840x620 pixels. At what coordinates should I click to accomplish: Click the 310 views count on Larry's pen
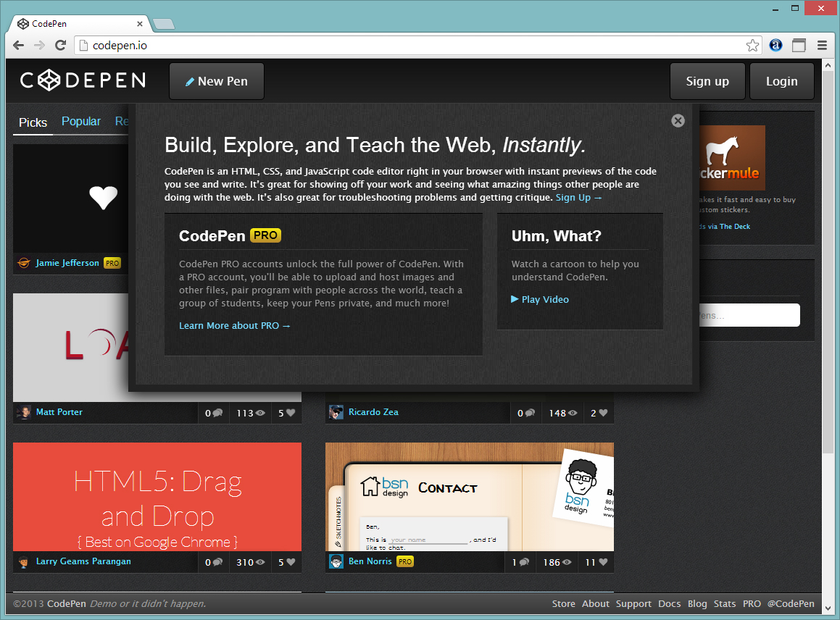click(251, 562)
